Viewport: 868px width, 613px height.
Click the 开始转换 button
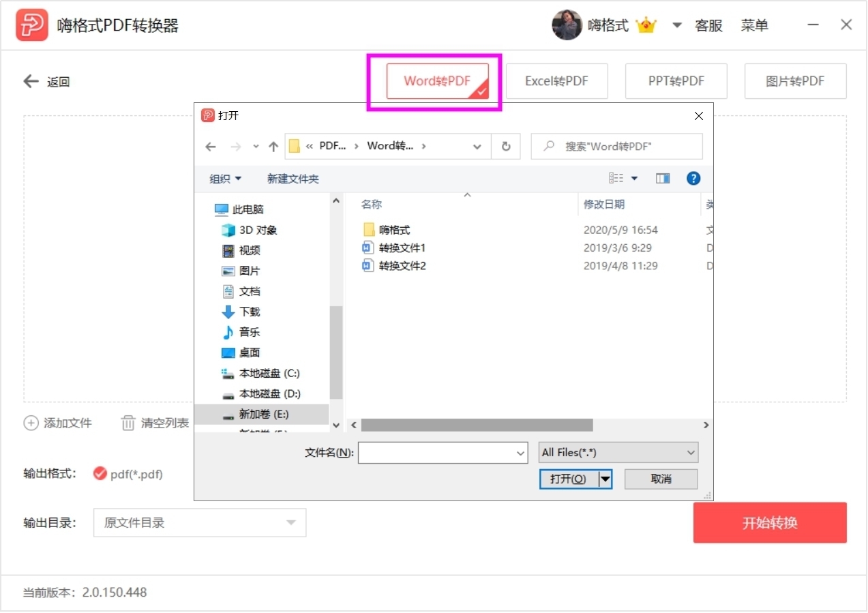(769, 523)
